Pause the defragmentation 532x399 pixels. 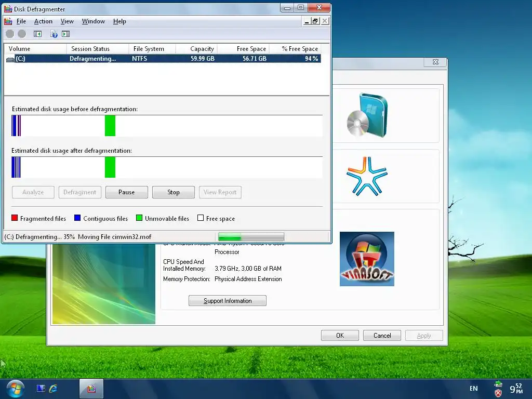[127, 192]
